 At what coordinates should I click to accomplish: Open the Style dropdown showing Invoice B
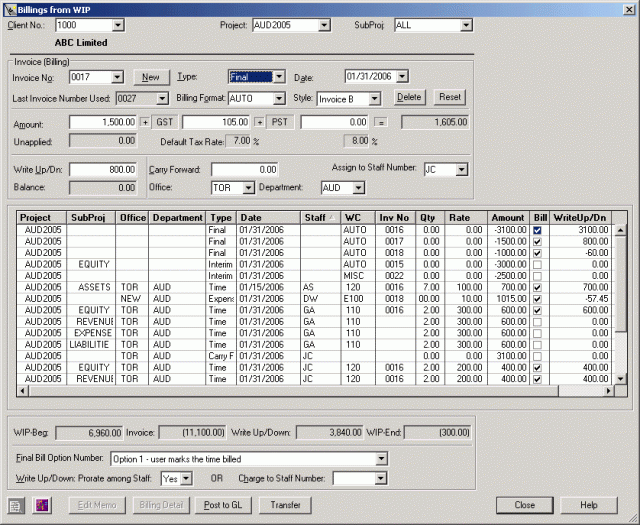pyautogui.click(x=374, y=99)
